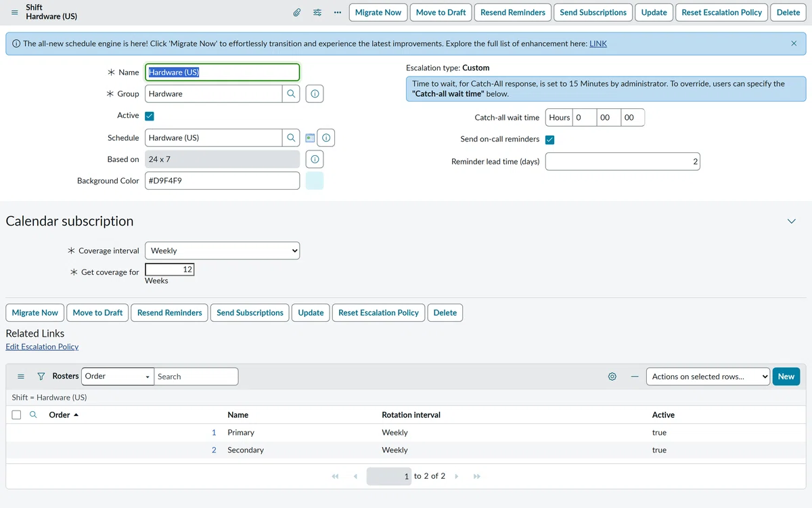Viewport: 812px width, 508px height.
Task: Click the top Delete button
Action: click(788, 12)
